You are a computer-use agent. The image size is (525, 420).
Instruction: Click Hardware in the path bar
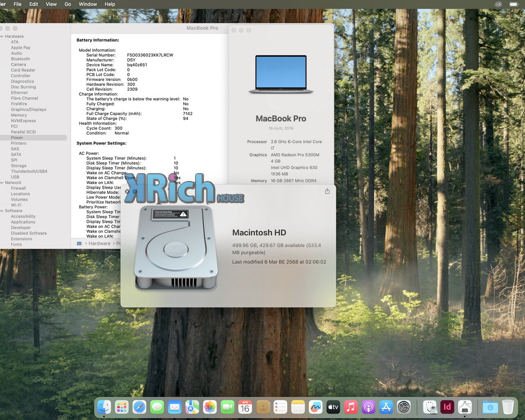pyautogui.click(x=100, y=244)
